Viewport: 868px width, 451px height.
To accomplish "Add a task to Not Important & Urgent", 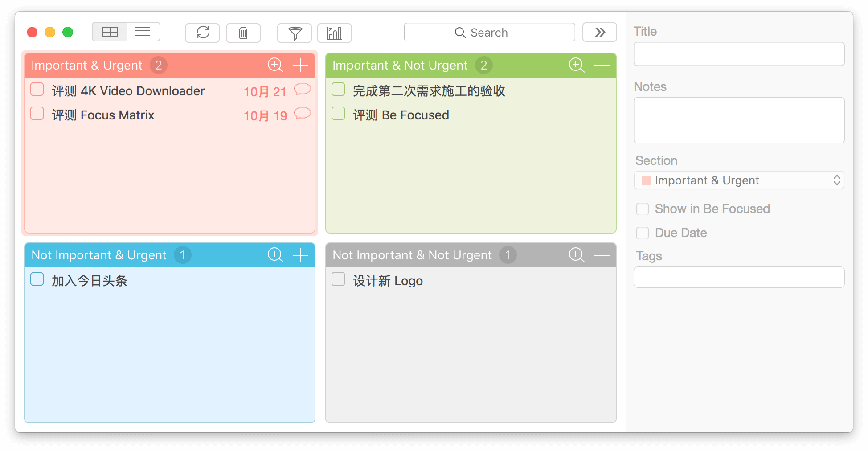I will coord(301,255).
